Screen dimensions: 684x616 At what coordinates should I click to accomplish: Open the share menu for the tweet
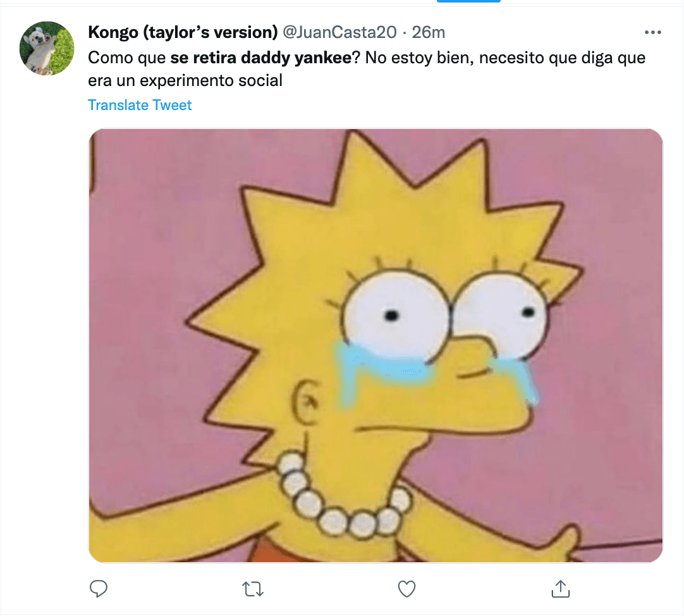tap(560, 588)
